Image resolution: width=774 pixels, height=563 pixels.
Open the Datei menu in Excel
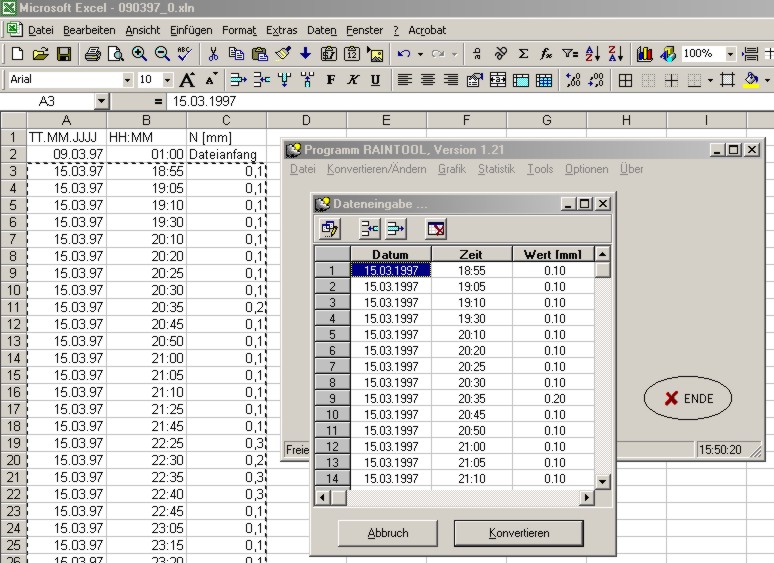[x=40, y=30]
